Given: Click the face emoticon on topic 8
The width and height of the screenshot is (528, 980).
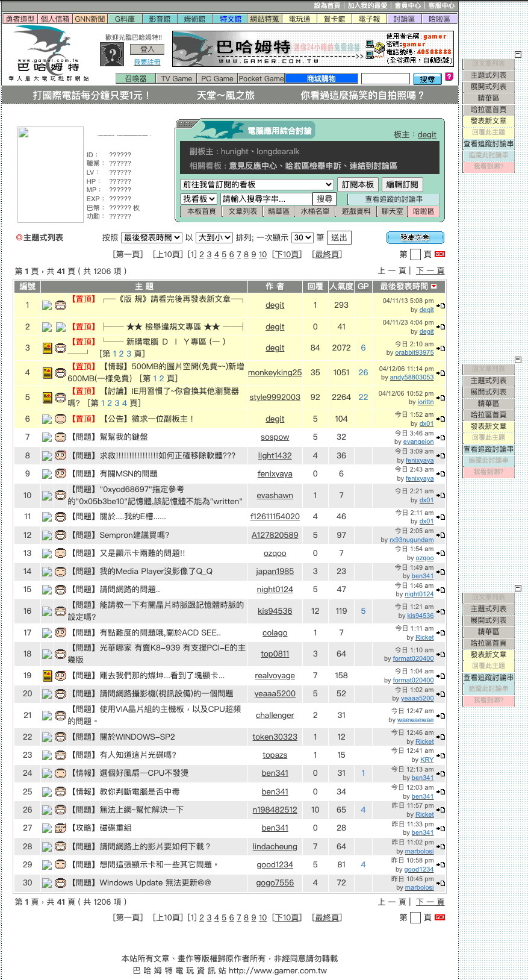Looking at the screenshot, I should [x=60, y=455].
